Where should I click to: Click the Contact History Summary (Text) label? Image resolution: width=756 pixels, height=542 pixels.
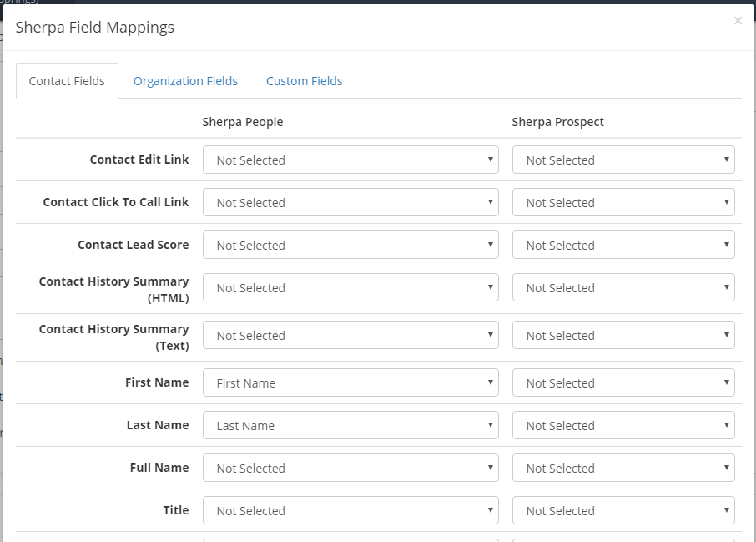[113, 337]
